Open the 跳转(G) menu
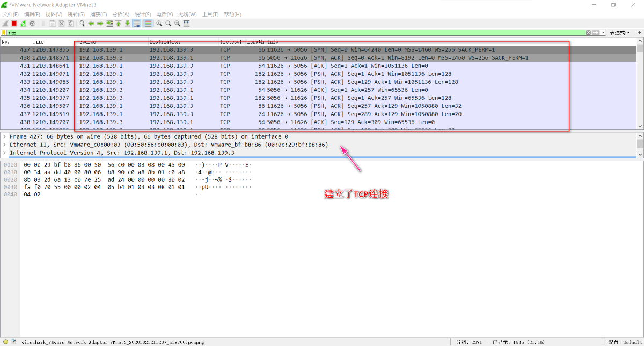 pos(76,14)
